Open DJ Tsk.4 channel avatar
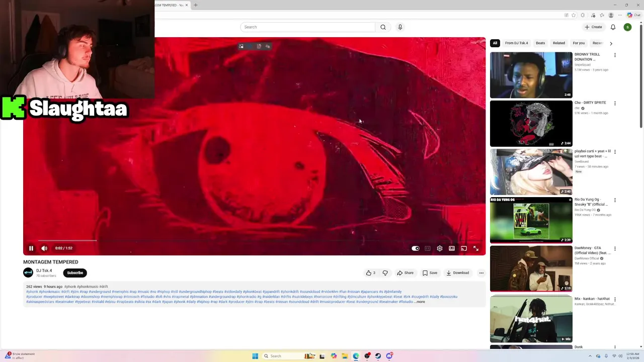This screenshot has height=362, width=644. 28,273
